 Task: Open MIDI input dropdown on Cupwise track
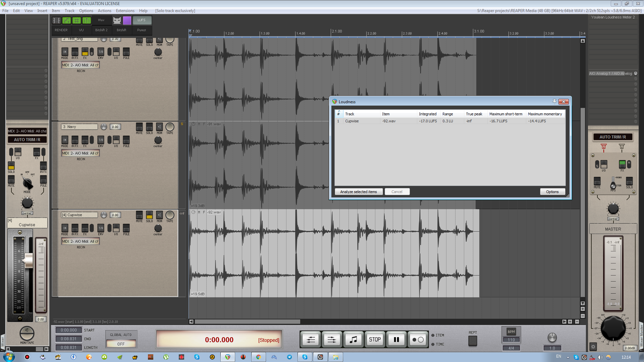click(80, 241)
